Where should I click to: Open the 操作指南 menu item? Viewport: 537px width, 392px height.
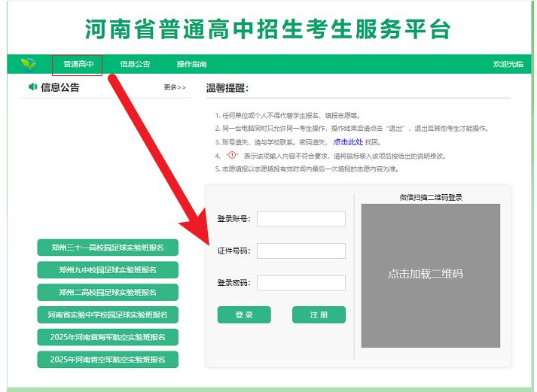point(191,65)
